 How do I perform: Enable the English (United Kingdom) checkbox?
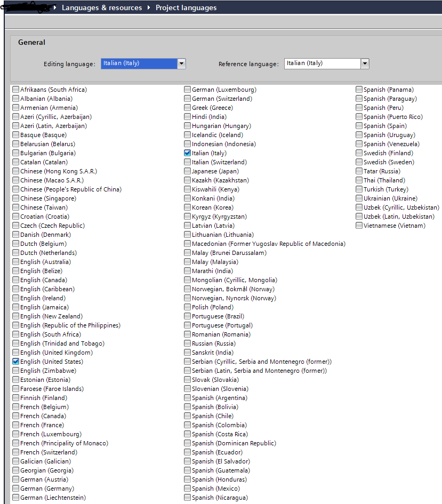[x=16, y=353]
